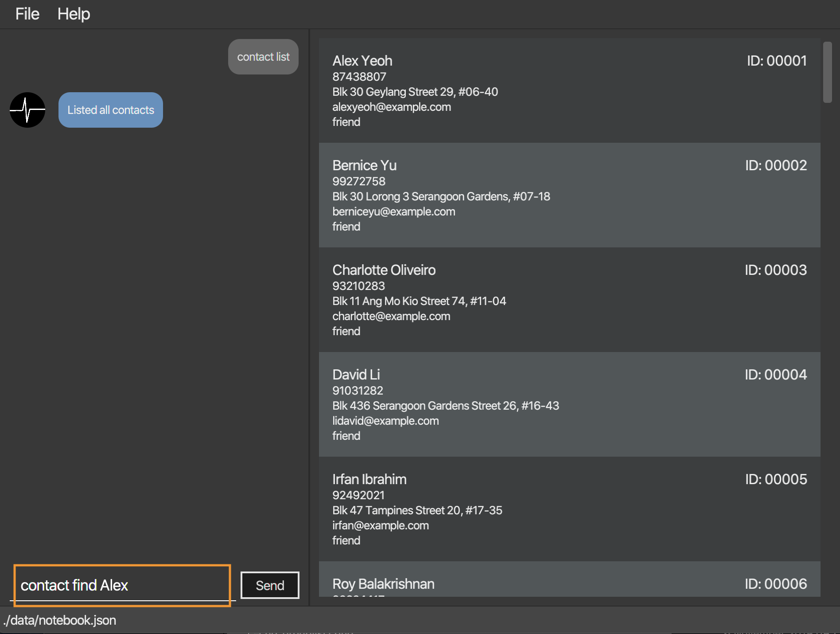The width and height of the screenshot is (840, 634).
Task: Click ID: 00006 label
Action: 776,584
